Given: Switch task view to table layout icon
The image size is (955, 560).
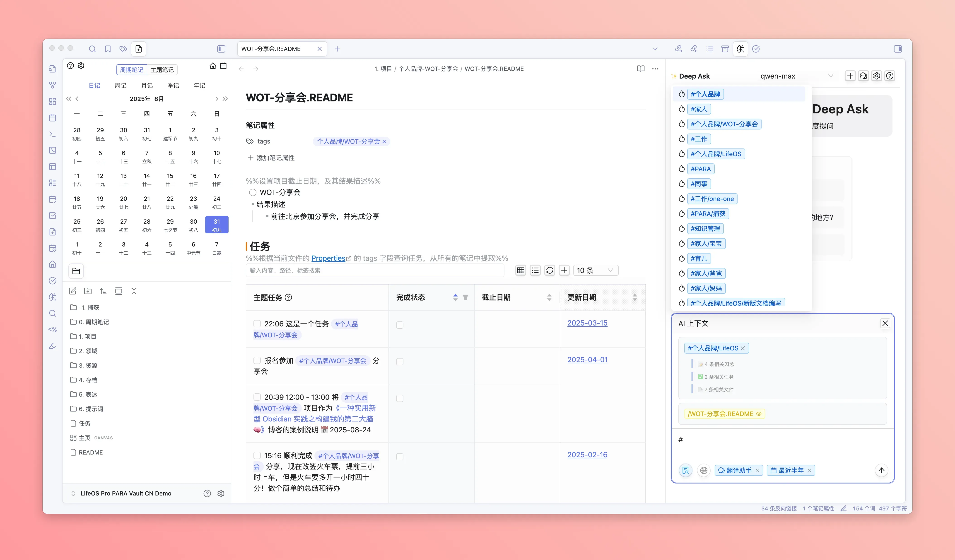Looking at the screenshot, I should tap(521, 270).
